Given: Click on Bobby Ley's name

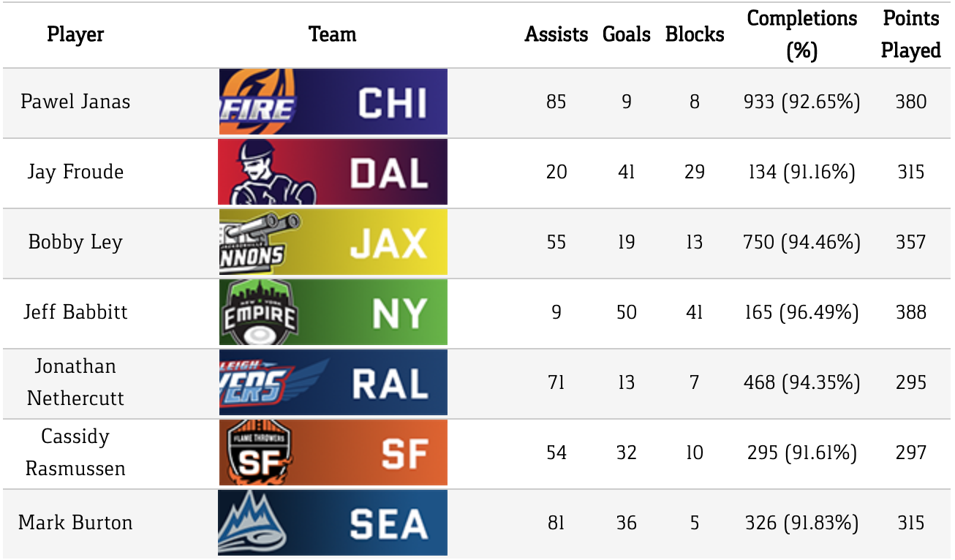Looking at the screenshot, I should 75,242.
